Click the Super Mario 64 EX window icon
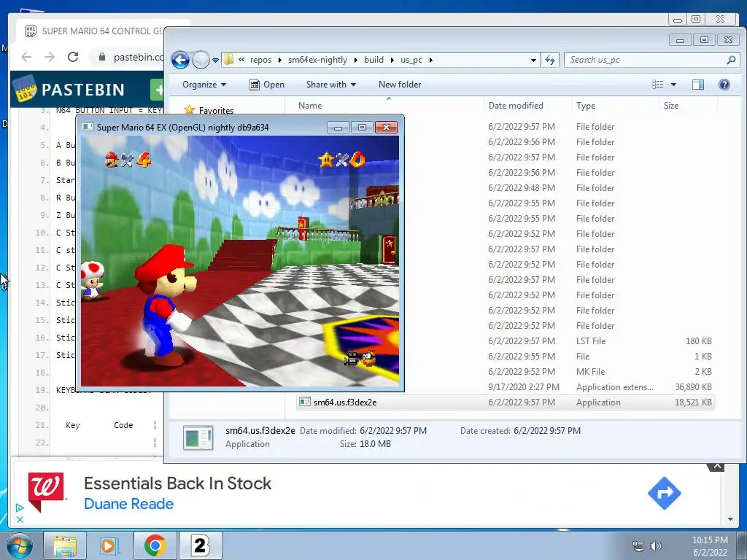This screenshot has width=747, height=560. (88, 127)
